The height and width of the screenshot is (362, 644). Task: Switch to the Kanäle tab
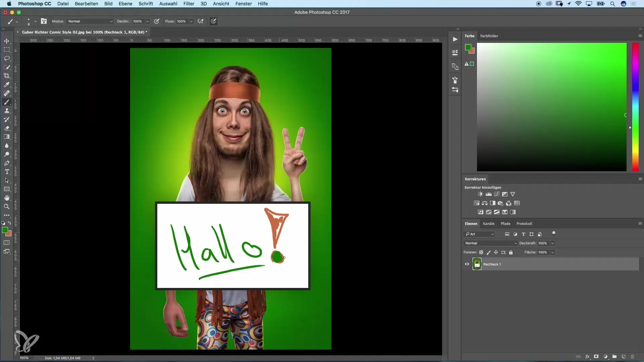(489, 224)
